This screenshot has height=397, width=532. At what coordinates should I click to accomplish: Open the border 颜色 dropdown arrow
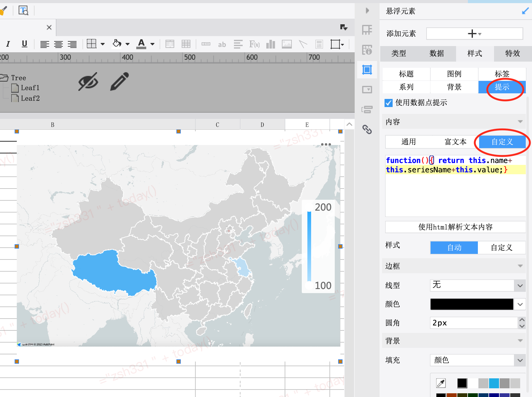pos(520,304)
